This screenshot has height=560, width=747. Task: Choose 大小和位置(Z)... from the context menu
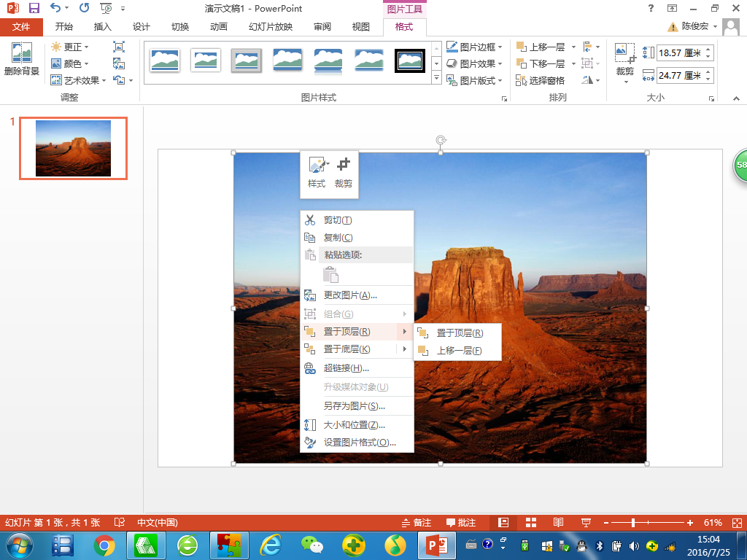pos(357,425)
